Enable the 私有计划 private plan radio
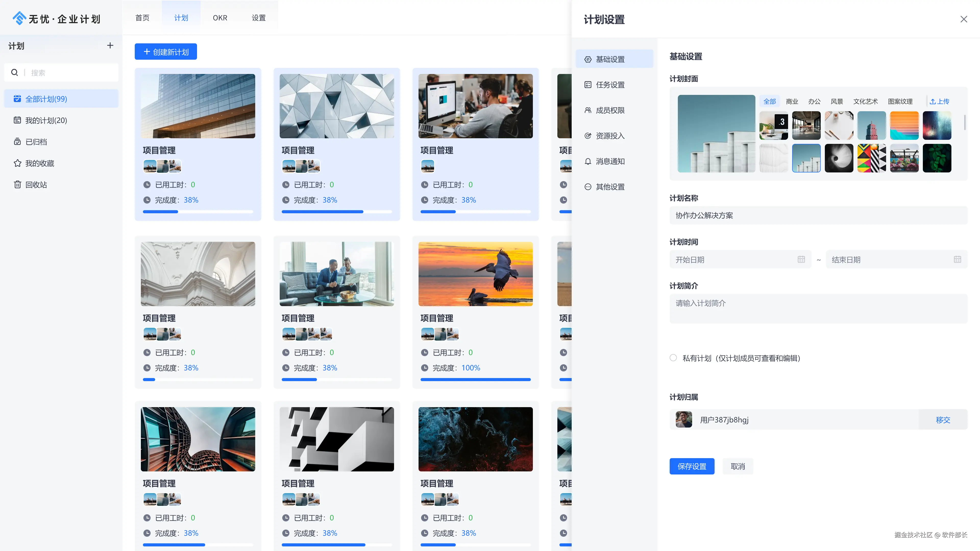980x551 pixels. pyautogui.click(x=673, y=358)
